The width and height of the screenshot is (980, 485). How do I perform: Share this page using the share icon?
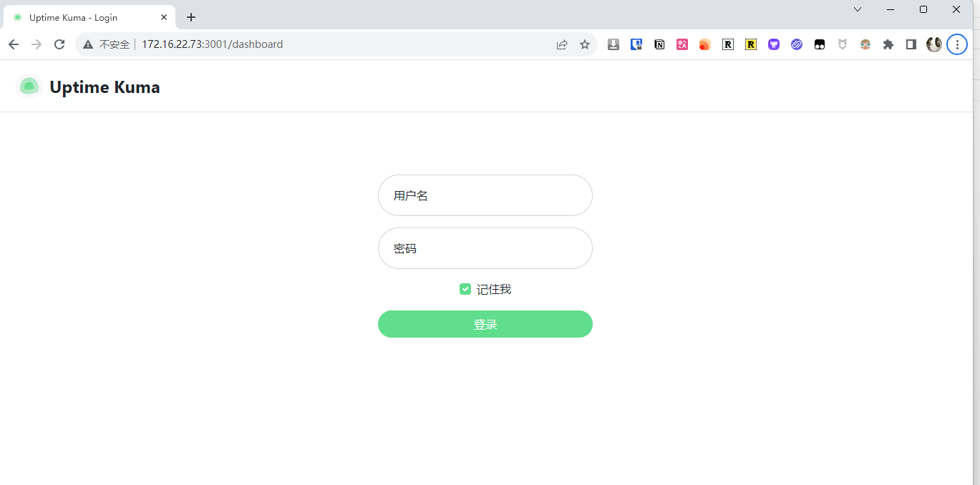coord(562,44)
